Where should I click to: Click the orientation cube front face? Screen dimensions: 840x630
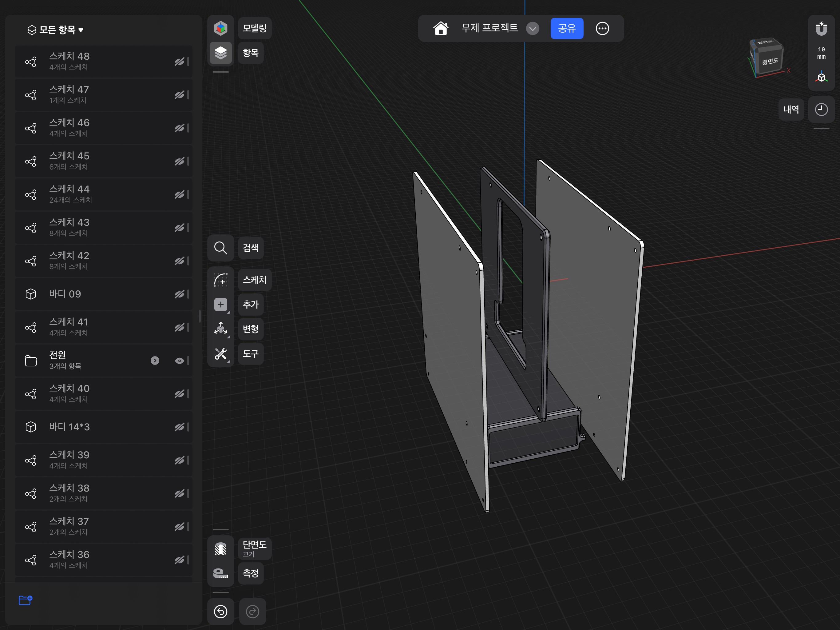(770, 62)
